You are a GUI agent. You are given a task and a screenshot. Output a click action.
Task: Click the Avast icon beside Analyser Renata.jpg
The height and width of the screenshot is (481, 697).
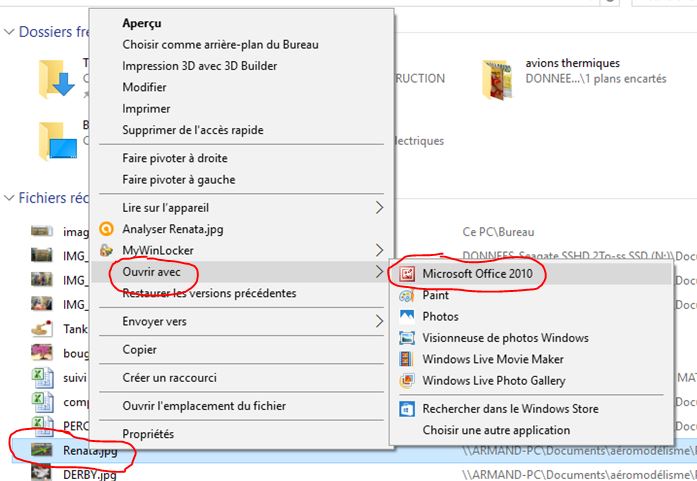(x=106, y=229)
